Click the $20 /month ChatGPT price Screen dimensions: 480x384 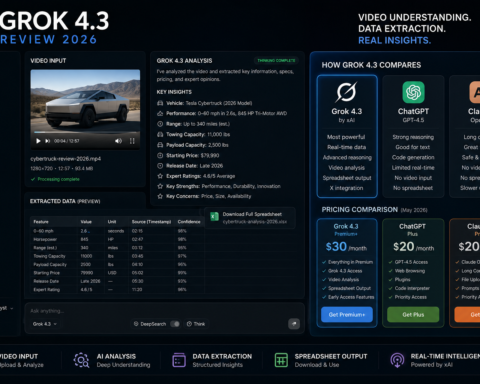(x=413, y=247)
